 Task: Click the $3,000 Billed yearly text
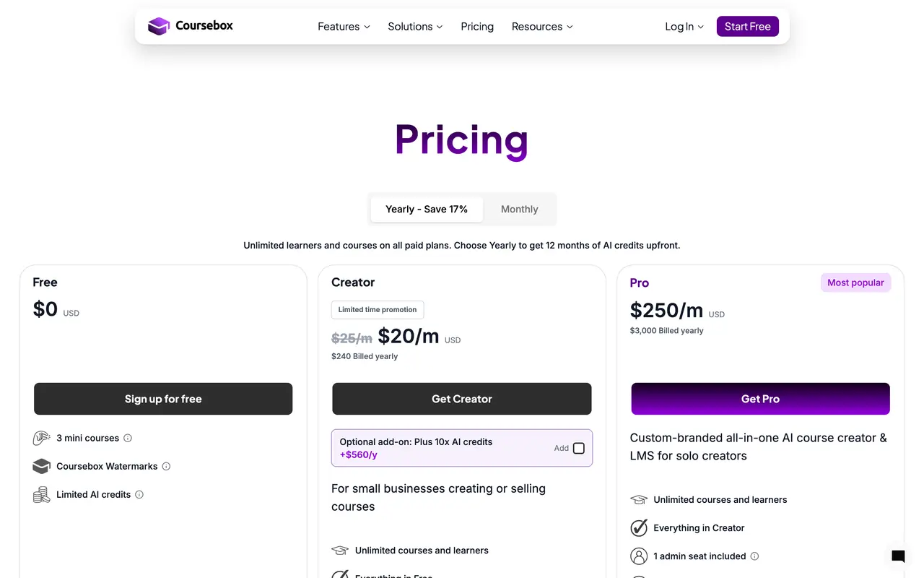tap(666, 330)
